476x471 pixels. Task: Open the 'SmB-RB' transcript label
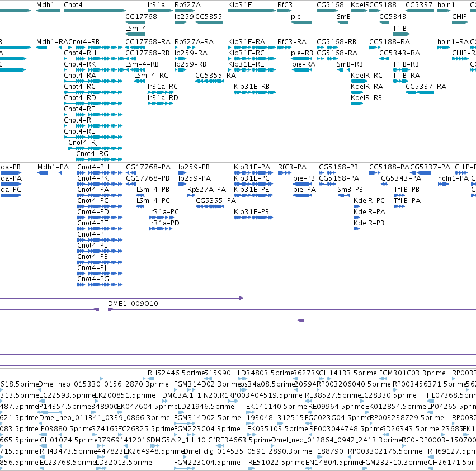[x=350, y=64]
